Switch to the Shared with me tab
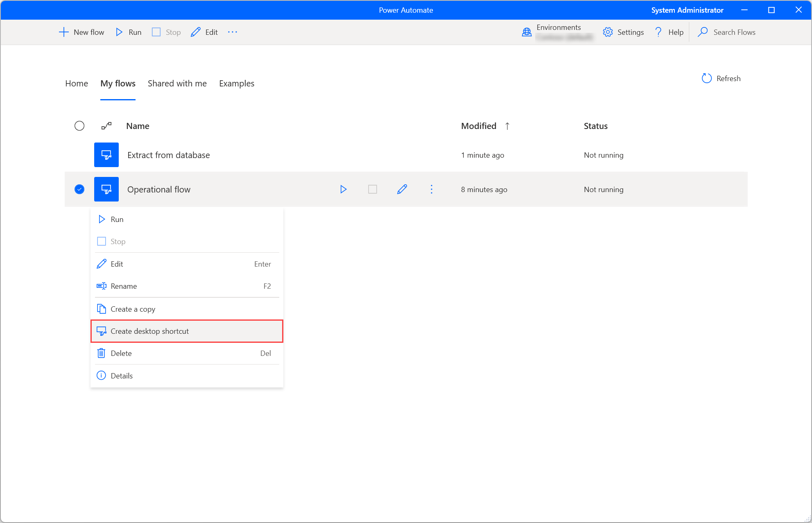Screen dimensions: 812x523 pos(177,83)
